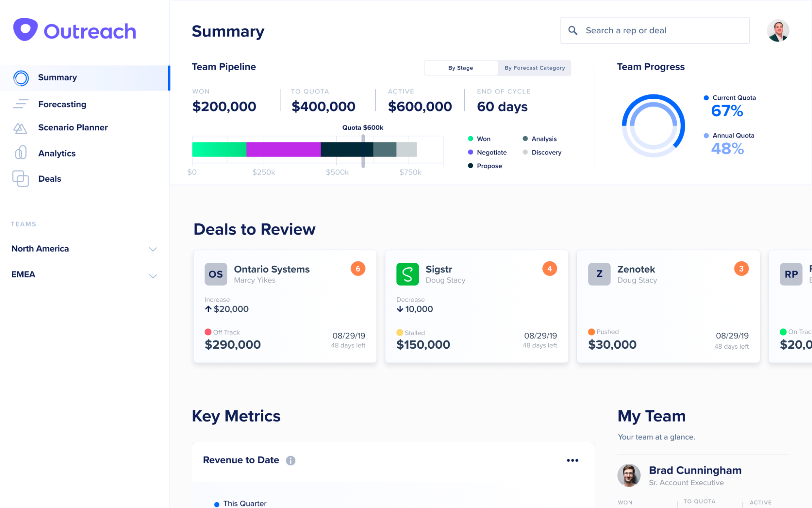The height and width of the screenshot is (508, 812).
Task: Click the Quota $600k marker on pipeline bar
Action: [x=363, y=150]
